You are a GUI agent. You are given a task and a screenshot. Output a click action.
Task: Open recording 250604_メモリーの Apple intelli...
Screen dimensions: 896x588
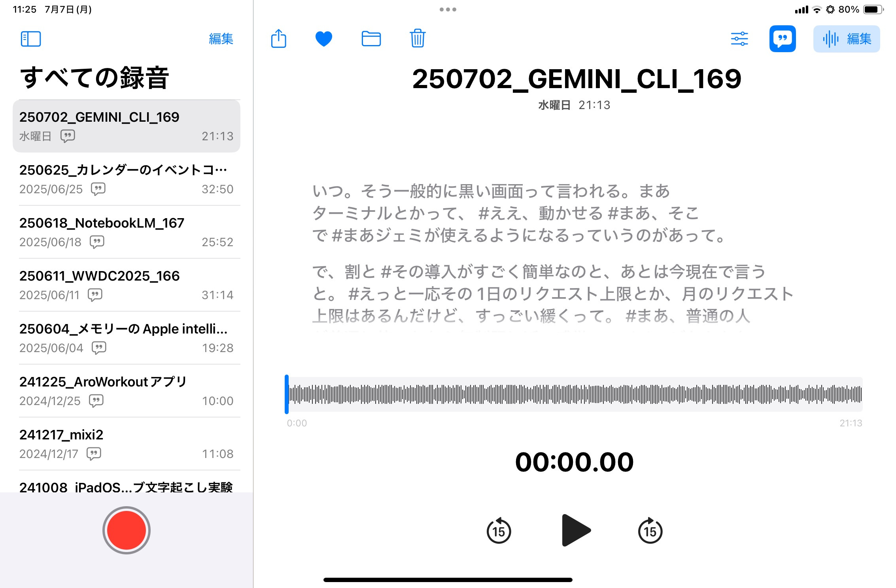[x=127, y=338]
